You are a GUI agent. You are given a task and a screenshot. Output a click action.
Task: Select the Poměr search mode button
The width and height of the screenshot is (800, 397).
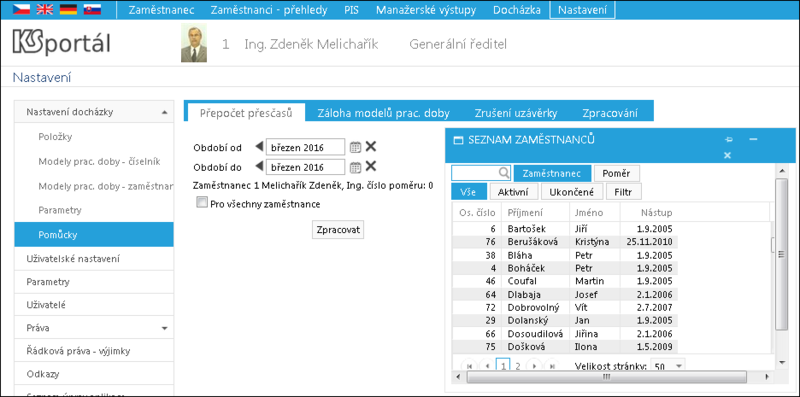[616, 173]
